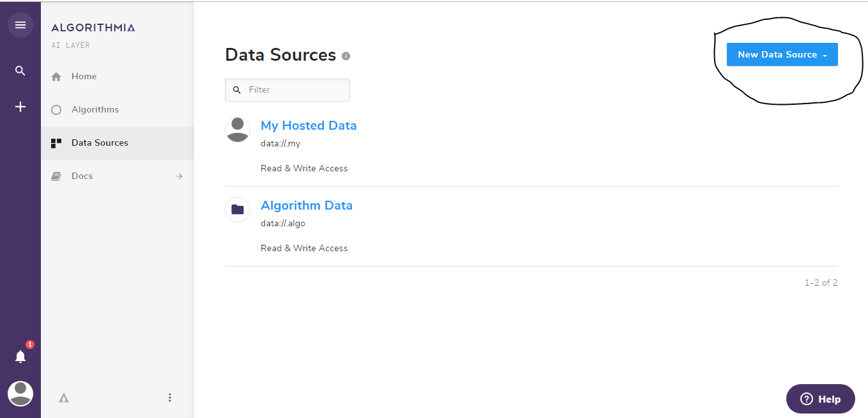Image resolution: width=868 pixels, height=418 pixels.
Task: Open the hamburger menu icon
Action: click(20, 24)
